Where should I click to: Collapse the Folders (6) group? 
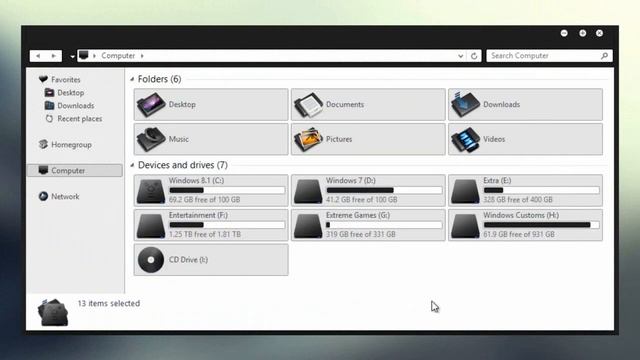click(132, 79)
